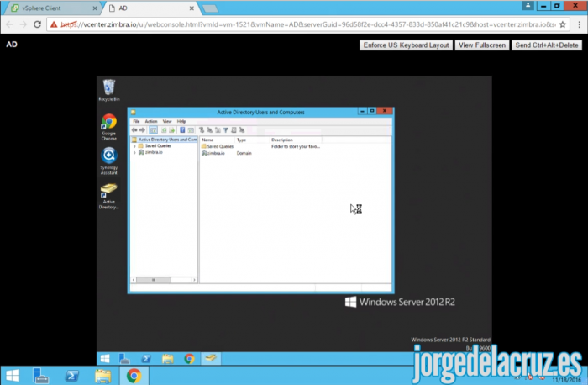Image resolution: width=588 pixels, height=385 pixels.
Task: Select Saved Queries row in the list pane
Action: (x=260, y=146)
